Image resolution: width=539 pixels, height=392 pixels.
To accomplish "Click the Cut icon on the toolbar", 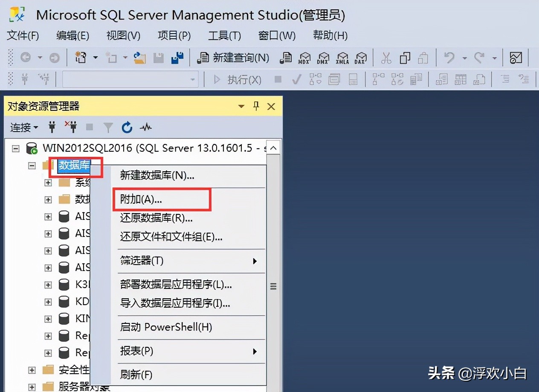I will tap(386, 58).
